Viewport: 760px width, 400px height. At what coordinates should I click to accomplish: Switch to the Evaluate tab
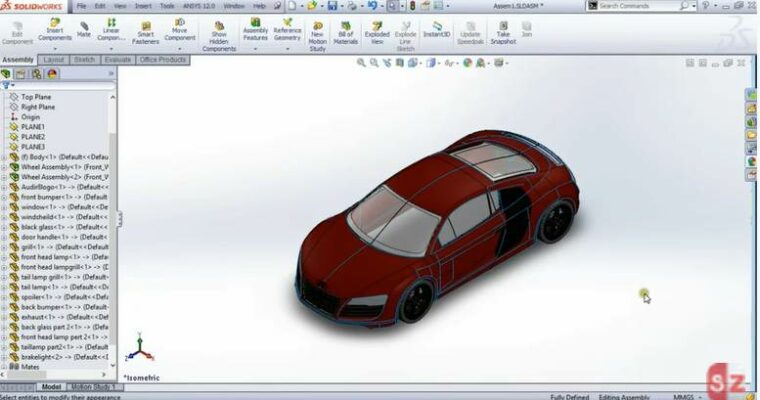(118, 60)
